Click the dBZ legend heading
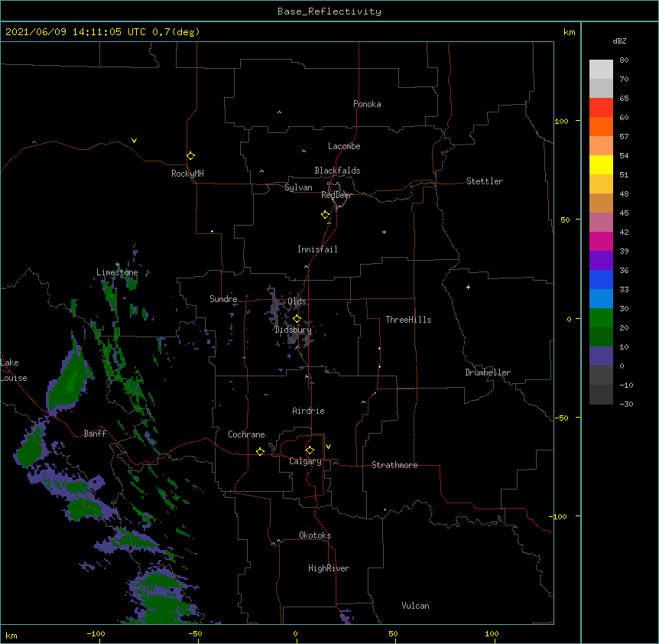659x644 pixels. [x=619, y=41]
